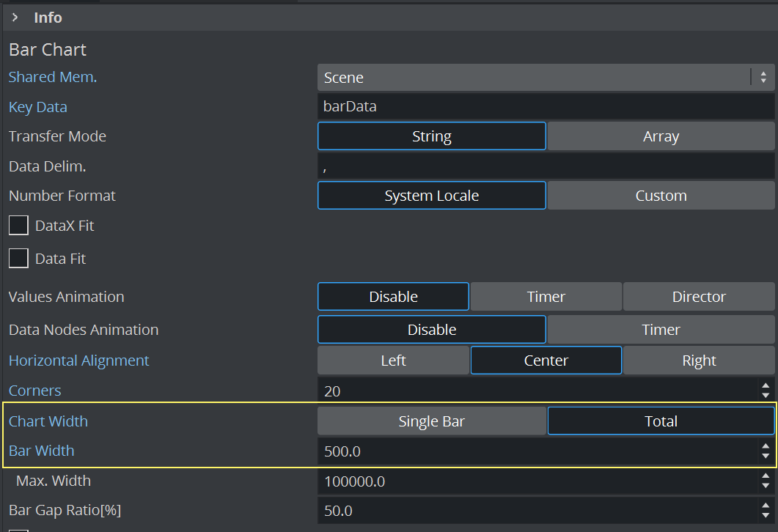Align chart horizontally to Left

tap(393, 361)
